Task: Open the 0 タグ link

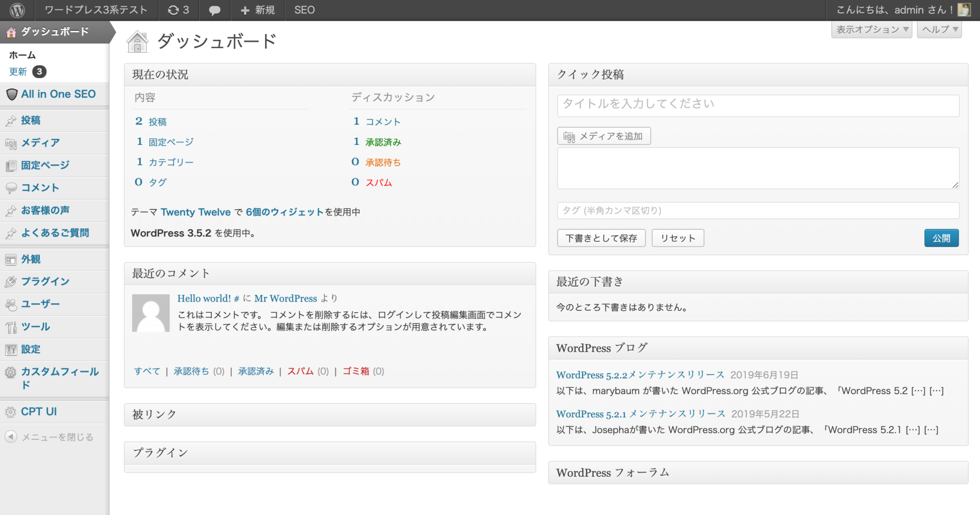Action: pos(151,182)
